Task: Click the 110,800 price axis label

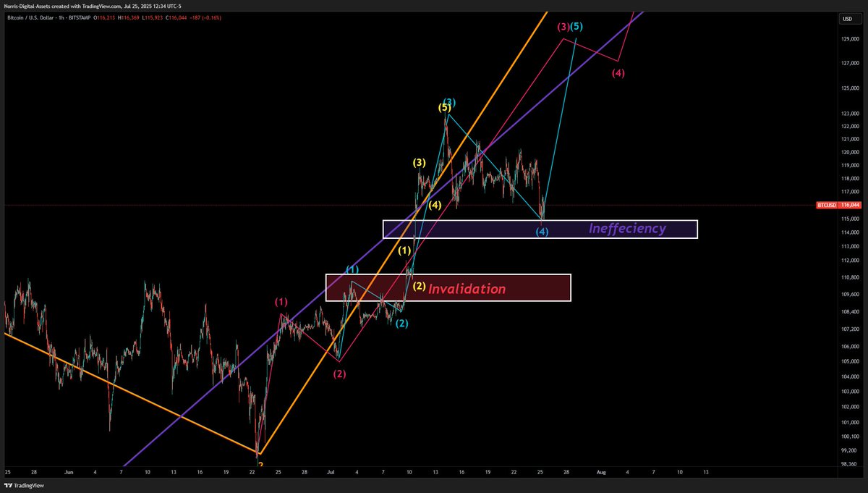Action: point(850,277)
